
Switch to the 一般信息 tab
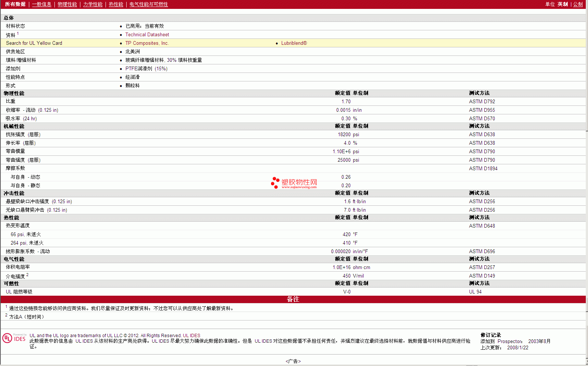tap(42, 4)
